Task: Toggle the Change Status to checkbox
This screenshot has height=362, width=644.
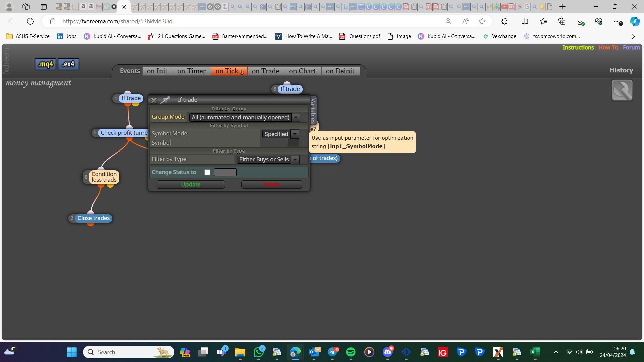Action: coord(207,172)
